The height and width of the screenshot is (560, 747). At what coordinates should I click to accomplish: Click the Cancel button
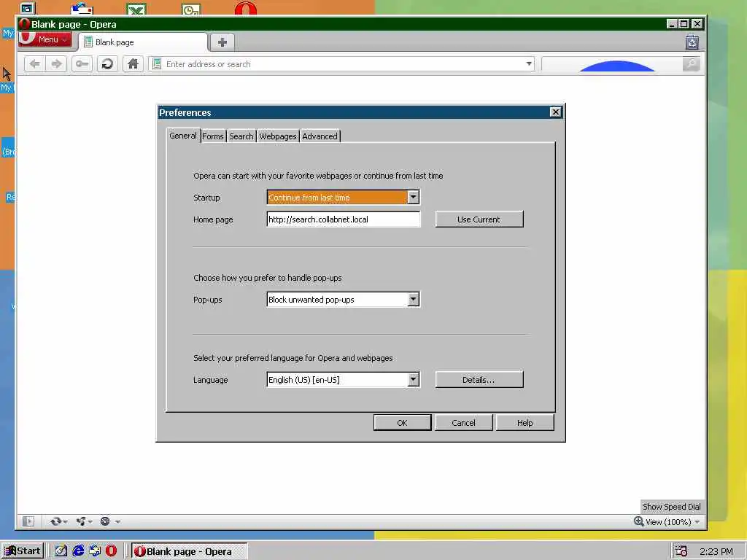(463, 422)
